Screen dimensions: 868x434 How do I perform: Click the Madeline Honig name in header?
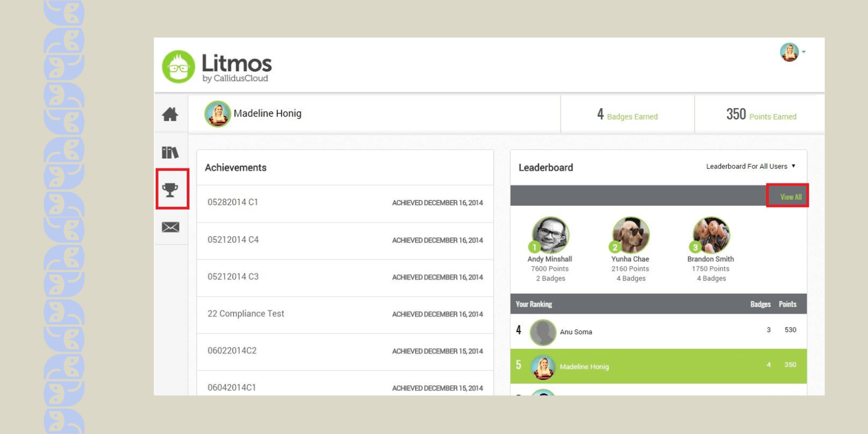[268, 113]
